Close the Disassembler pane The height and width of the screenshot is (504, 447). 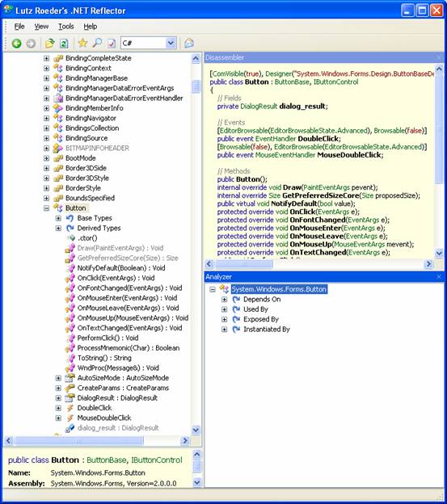(439, 57)
